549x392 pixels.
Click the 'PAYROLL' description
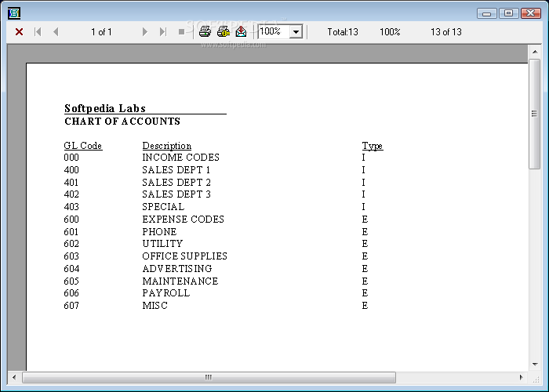click(166, 293)
